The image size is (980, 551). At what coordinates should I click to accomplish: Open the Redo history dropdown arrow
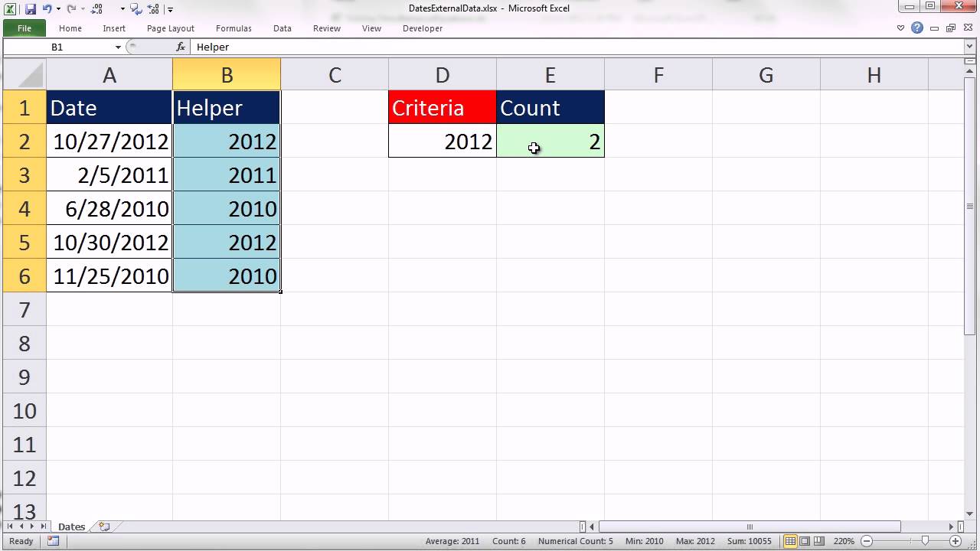(x=81, y=10)
